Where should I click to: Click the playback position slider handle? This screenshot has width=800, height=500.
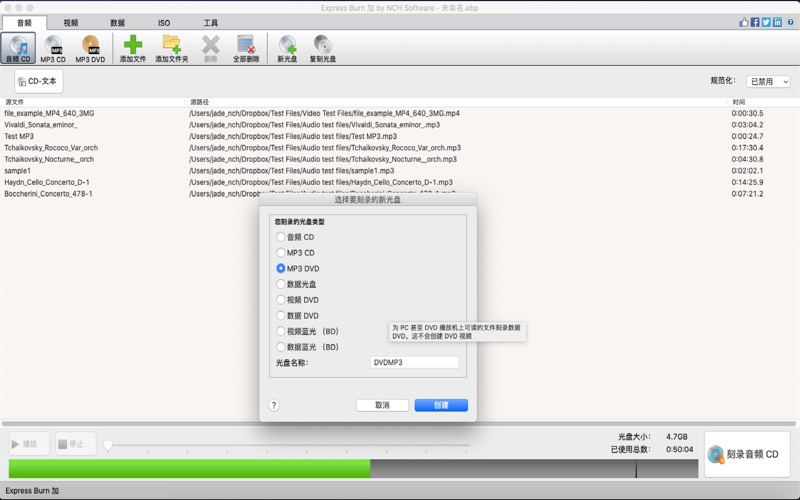click(x=108, y=445)
